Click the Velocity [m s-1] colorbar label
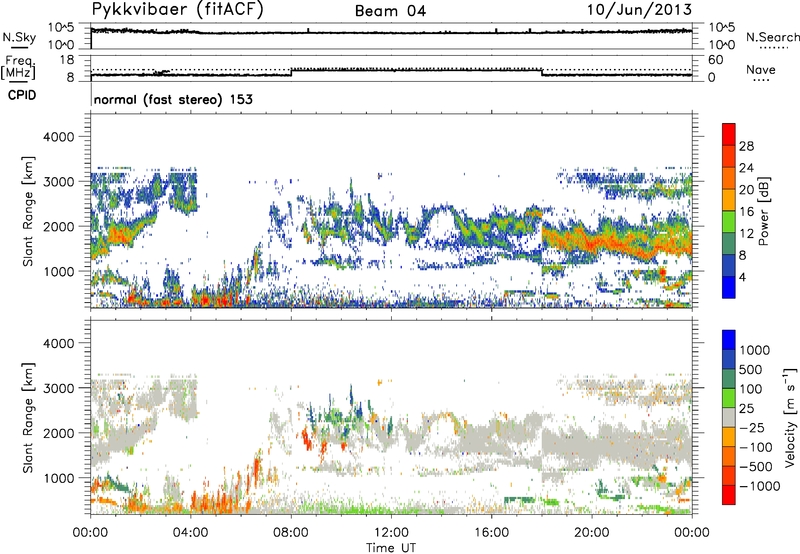 click(x=790, y=417)
